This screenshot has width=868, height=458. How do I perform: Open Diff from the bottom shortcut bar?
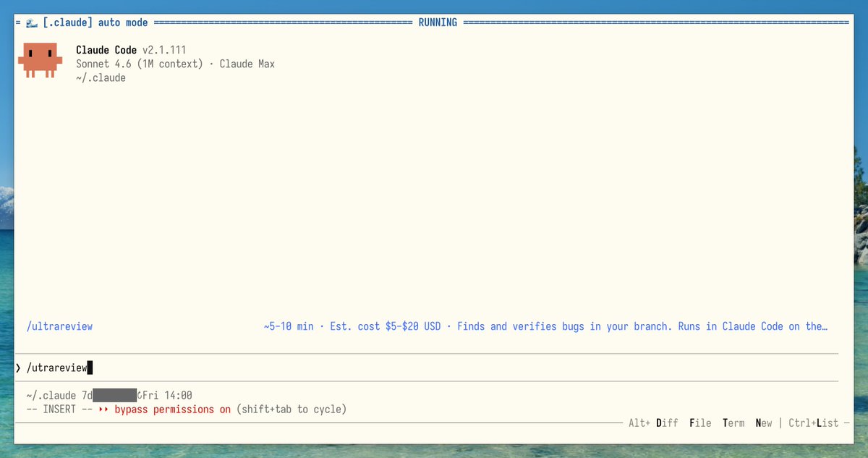click(x=667, y=423)
